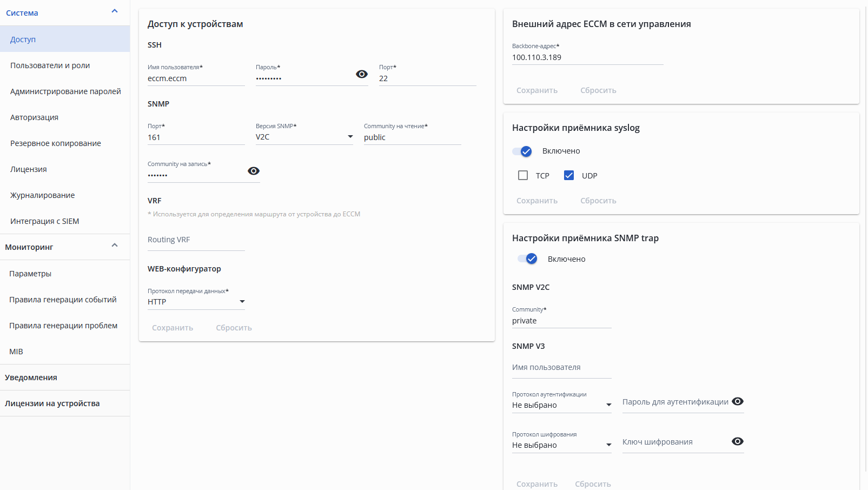This screenshot has height=490, width=868.
Task: Disable the SNMP trap receiver switch
Action: [x=528, y=259]
